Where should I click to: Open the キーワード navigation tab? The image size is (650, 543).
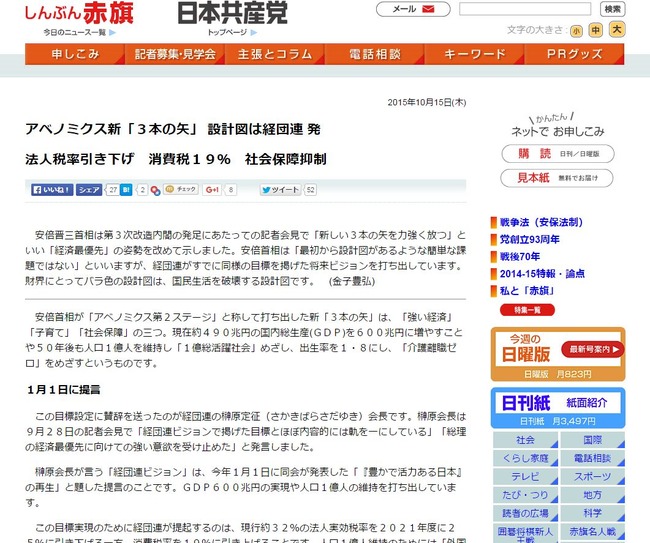(x=474, y=54)
